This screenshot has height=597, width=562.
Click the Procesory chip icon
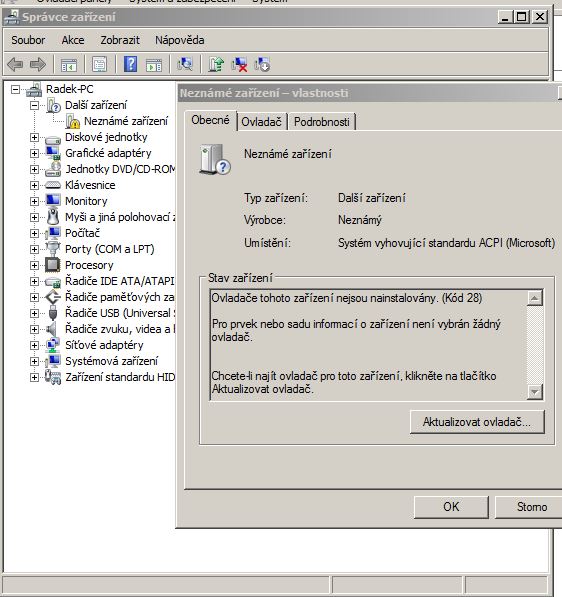(53, 265)
